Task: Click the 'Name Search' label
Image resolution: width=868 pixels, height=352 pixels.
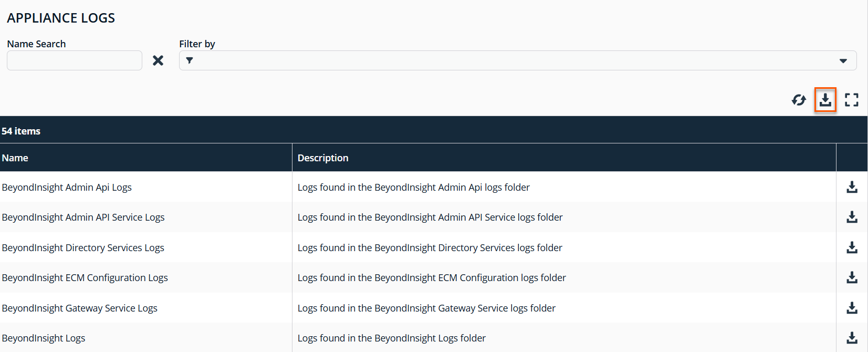Action: pyautogui.click(x=36, y=44)
